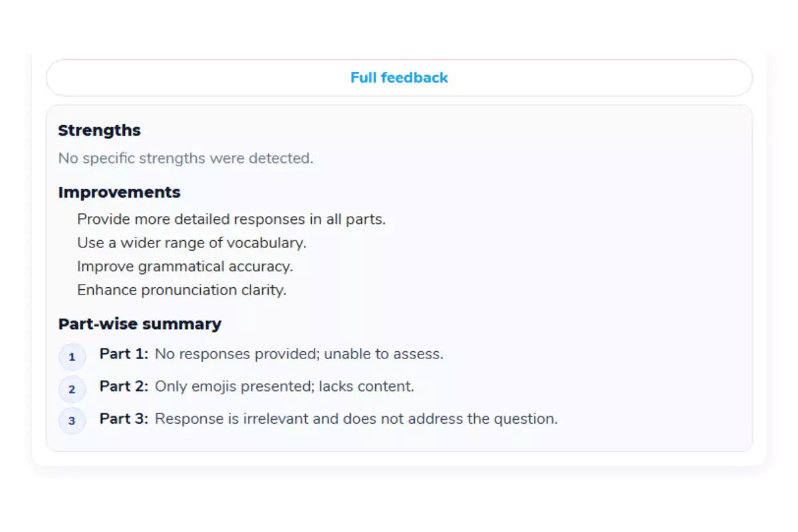This screenshot has width=798, height=532.
Task: Click 'Use a wider range of vocabulary'
Action: tap(192, 243)
